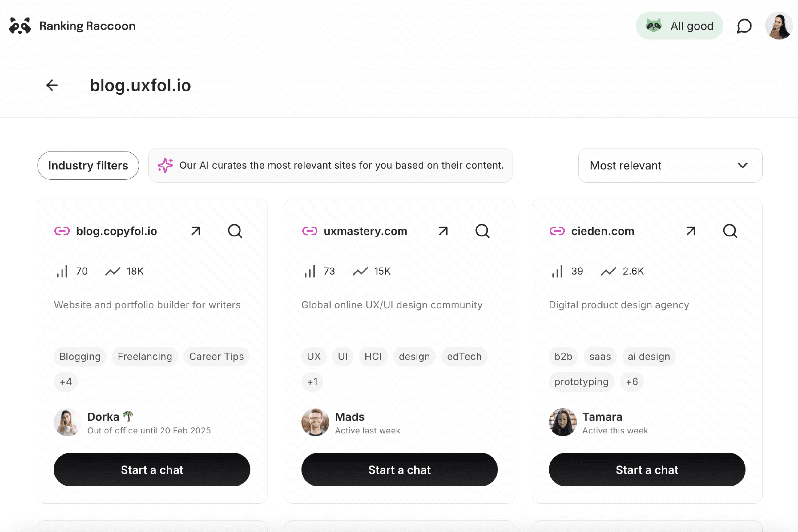Open uxmastery.com external link arrow

click(x=443, y=231)
